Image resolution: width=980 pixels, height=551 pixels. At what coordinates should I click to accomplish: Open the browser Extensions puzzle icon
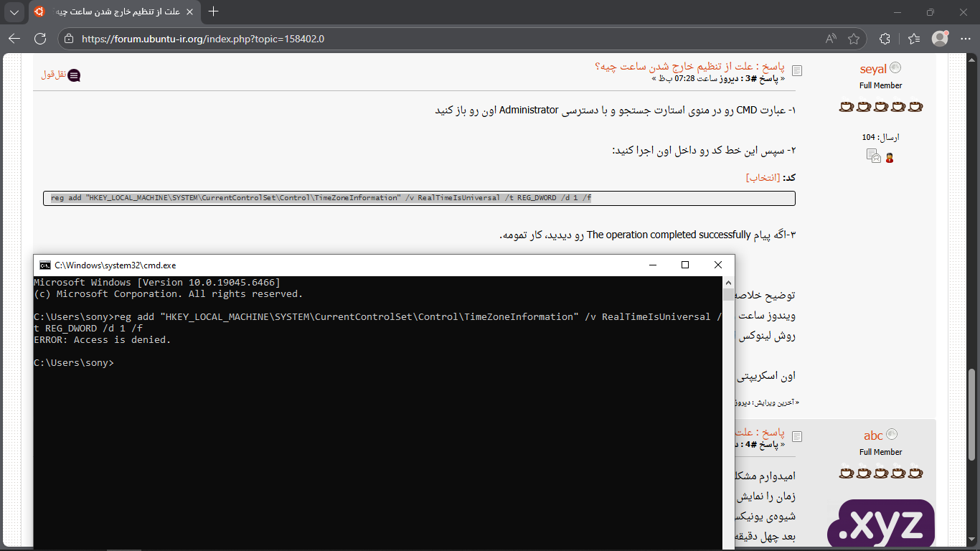[x=885, y=39]
